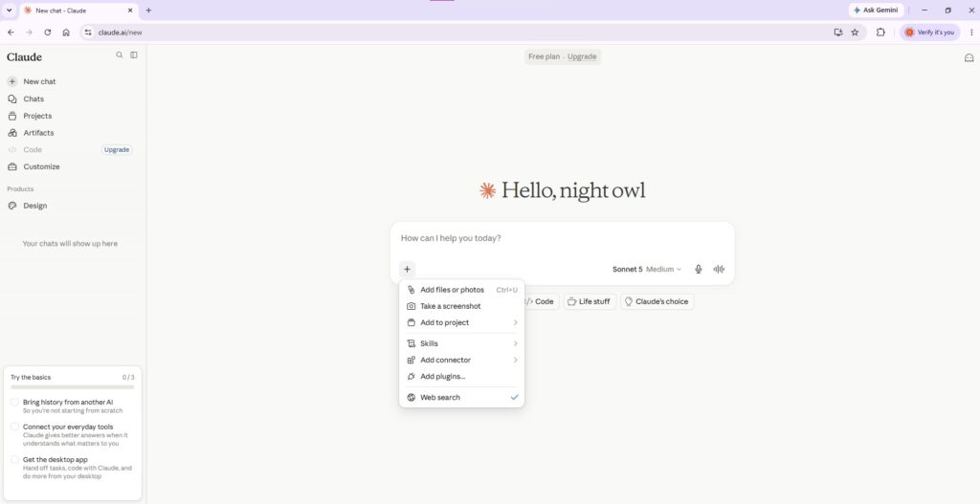Open Artifacts in the sidebar
980x504 pixels.
[38, 132]
